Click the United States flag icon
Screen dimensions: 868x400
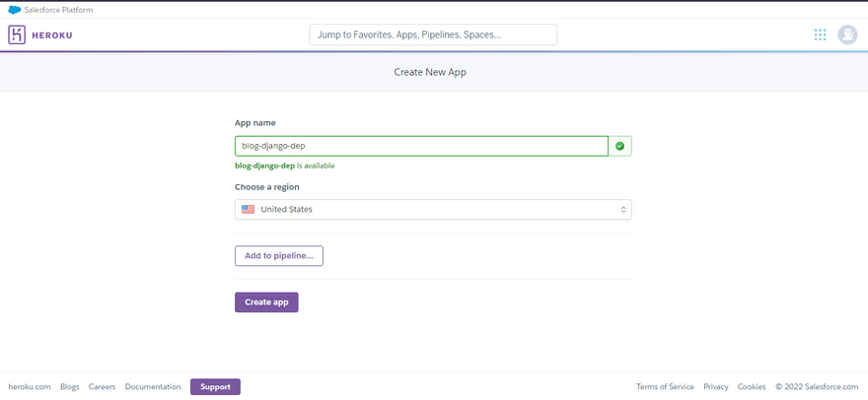click(248, 210)
